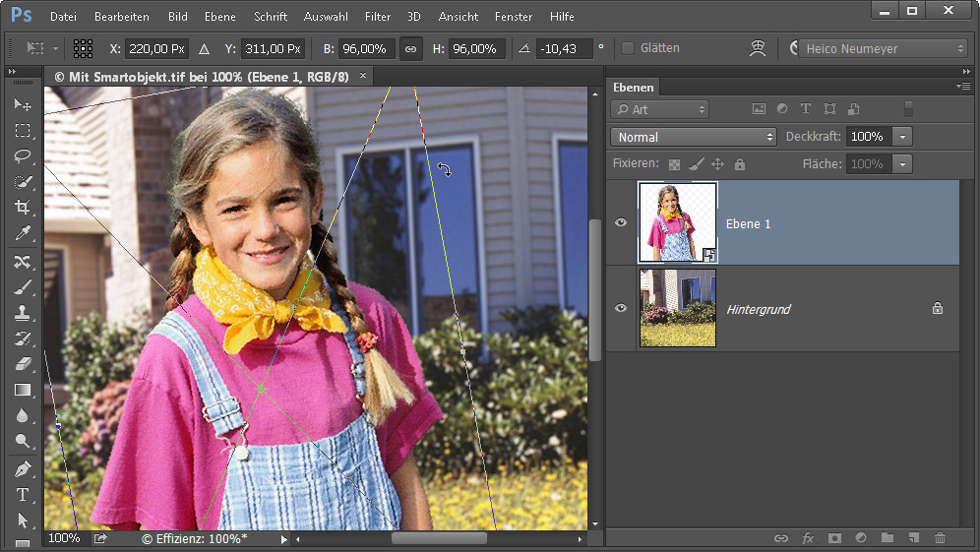Select the Text tool
980x552 pixels.
coord(23,495)
